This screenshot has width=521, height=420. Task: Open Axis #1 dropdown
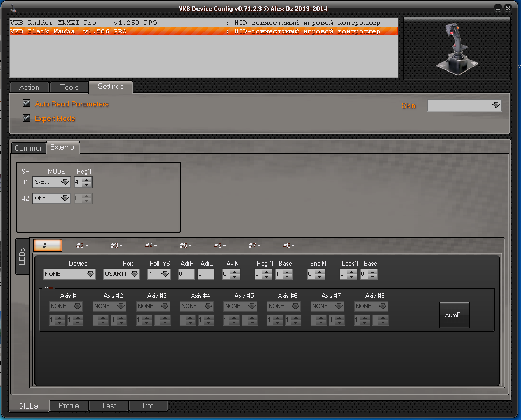(x=66, y=307)
